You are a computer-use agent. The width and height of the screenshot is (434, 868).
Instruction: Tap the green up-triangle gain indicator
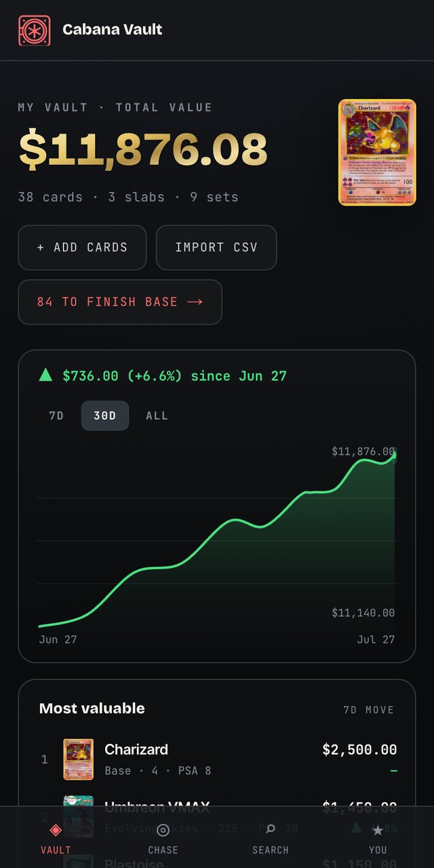(45, 375)
